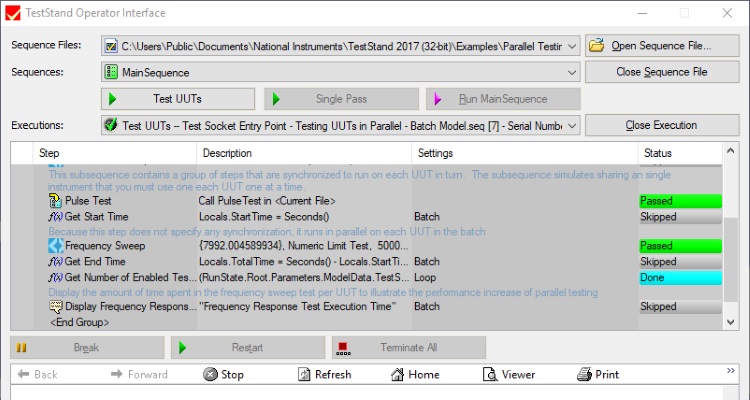Expand the report toolbar overflow chevron
This screenshot has width=750, height=400.
pos(731,371)
